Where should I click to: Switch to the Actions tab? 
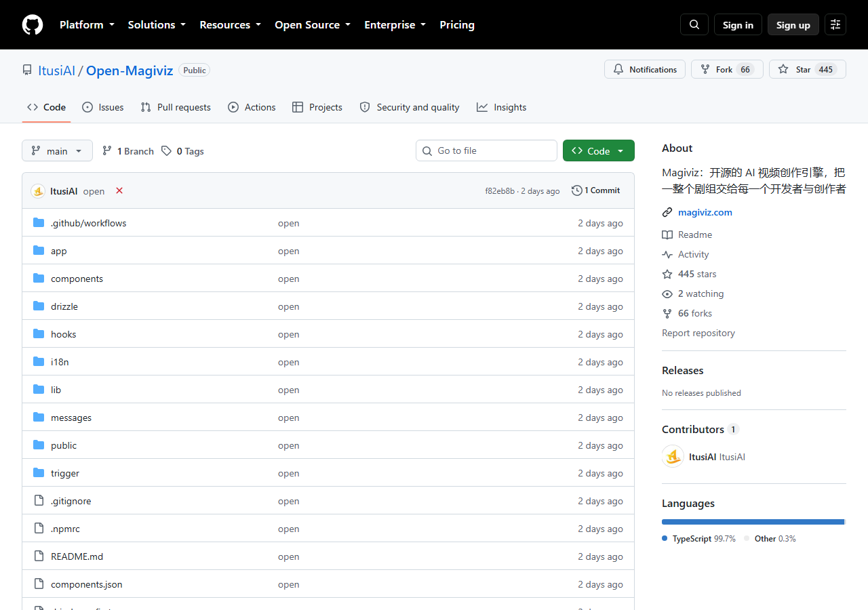[x=252, y=107]
